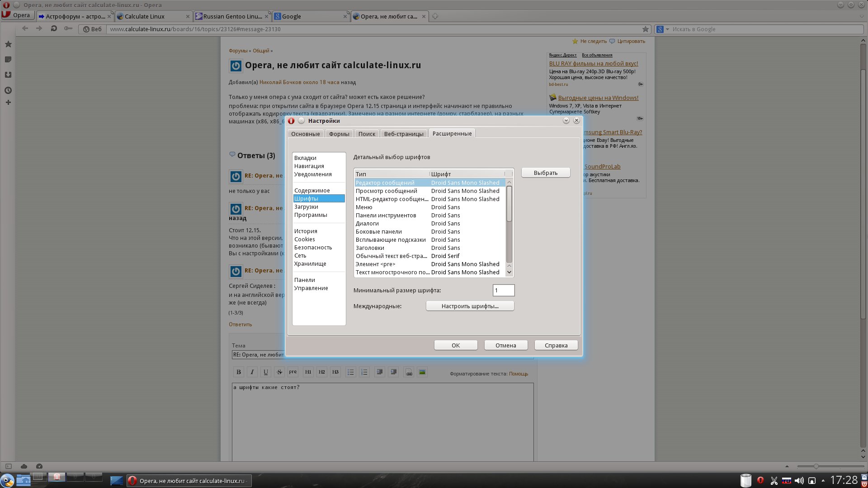868x488 pixels.
Task: Open the Opera menu button
Action: point(17,15)
